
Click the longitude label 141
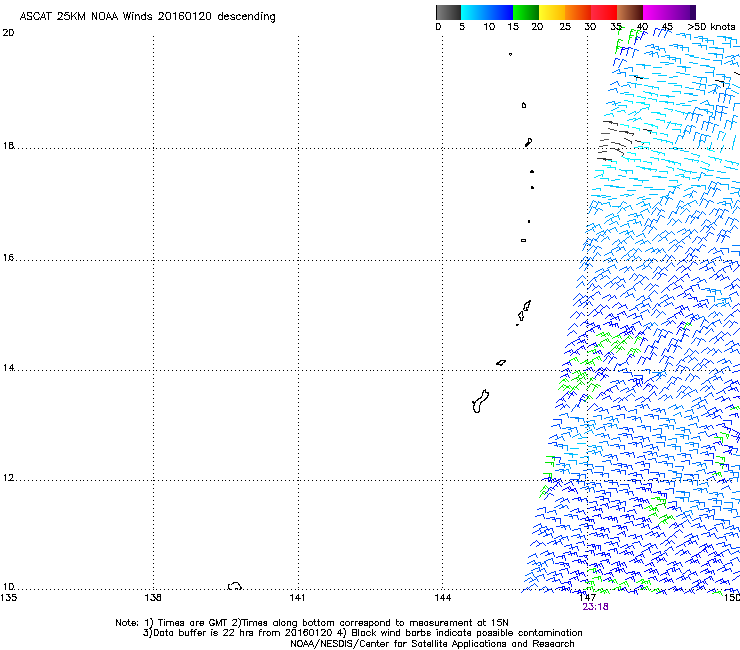pyautogui.click(x=297, y=598)
